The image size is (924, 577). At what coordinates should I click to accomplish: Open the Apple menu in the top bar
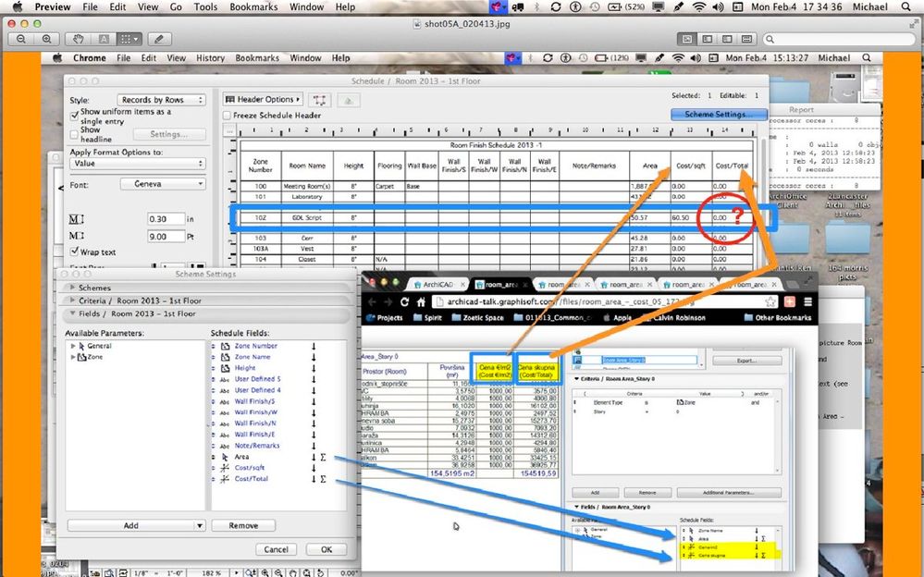pos(17,7)
